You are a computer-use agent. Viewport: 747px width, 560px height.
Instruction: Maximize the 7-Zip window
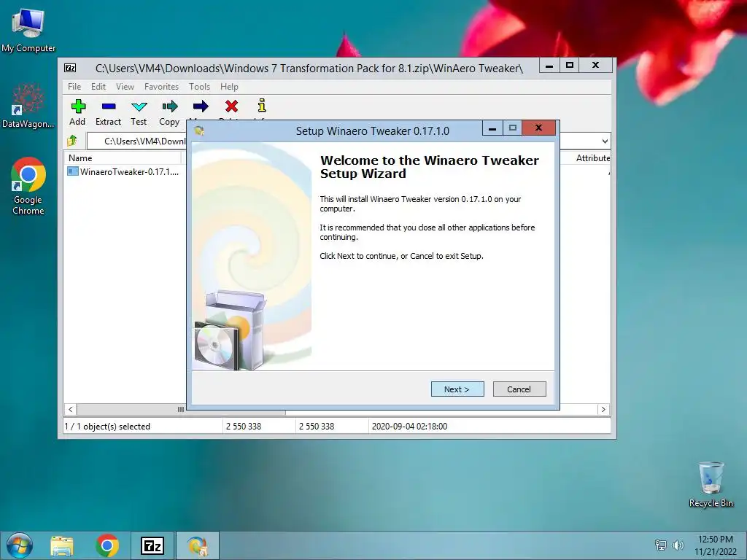pos(570,65)
